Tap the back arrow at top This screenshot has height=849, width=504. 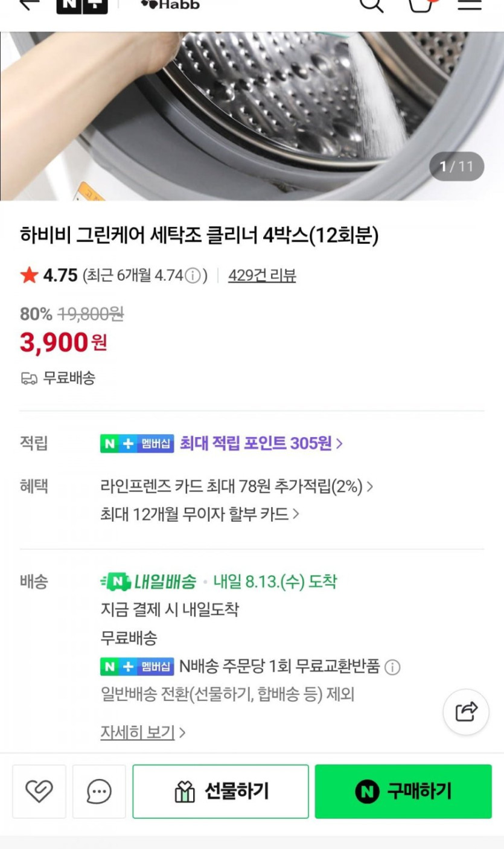(28, 4)
